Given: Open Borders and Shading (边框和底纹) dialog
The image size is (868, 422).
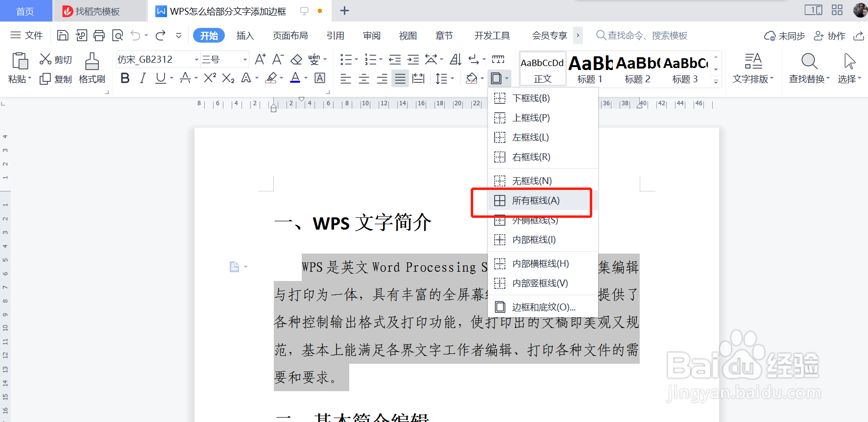Looking at the screenshot, I should click(543, 307).
